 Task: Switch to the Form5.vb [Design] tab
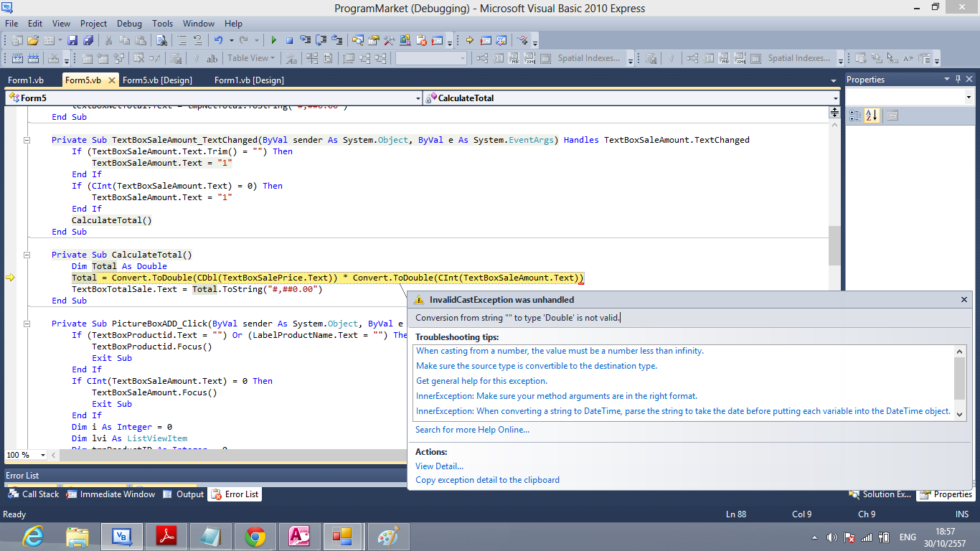pyautogui.click(x=157, y=80)
